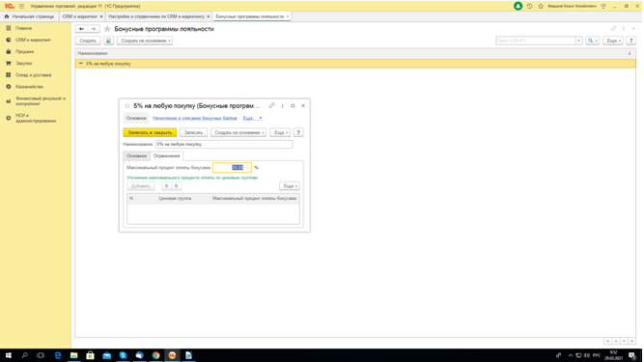Open Начисление и списание бонусных баллов link
This screenshot has width=644, height=362.
(x=195, y=118)
